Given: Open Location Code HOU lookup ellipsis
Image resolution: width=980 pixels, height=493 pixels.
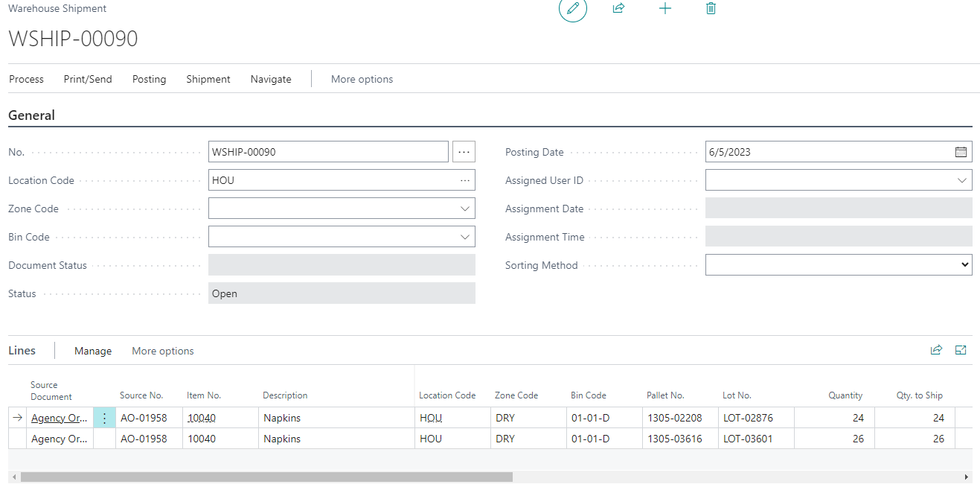Looking at the screenshot, I should click(x=465, y=180).
